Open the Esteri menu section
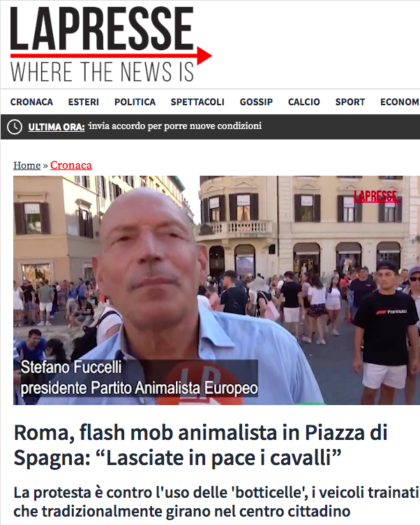The image size is (420, 525). tap(84, 102)
